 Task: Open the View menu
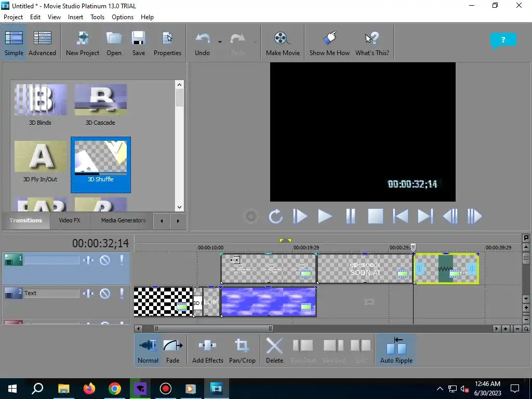point(54,17)
